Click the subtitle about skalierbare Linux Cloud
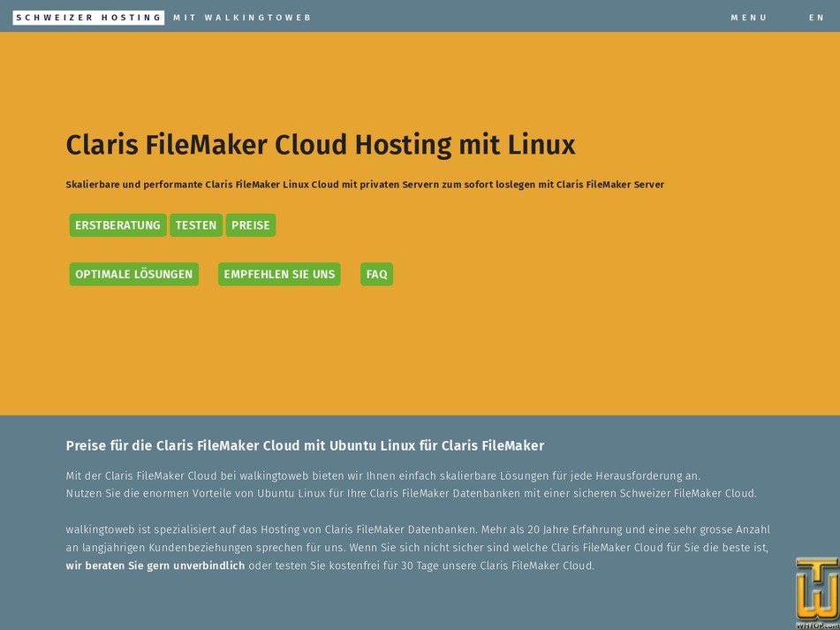The image size is (840, 630). coord(364,185)
